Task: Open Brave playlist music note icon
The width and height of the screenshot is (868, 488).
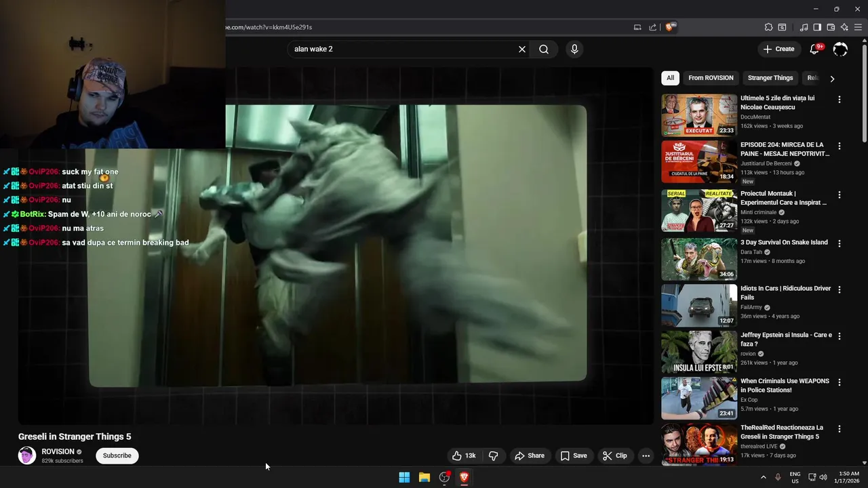Action: click(804, 27)
